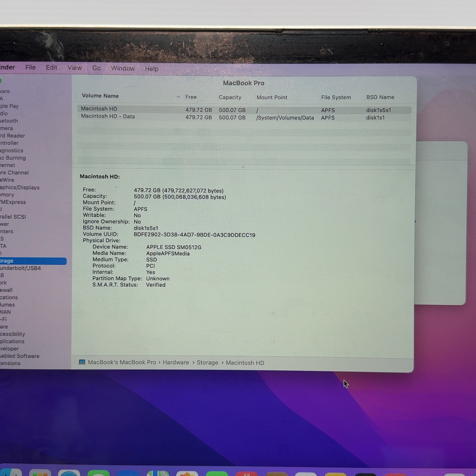Click the AppleAPFSMedia media name value

[x=168, y=253]
